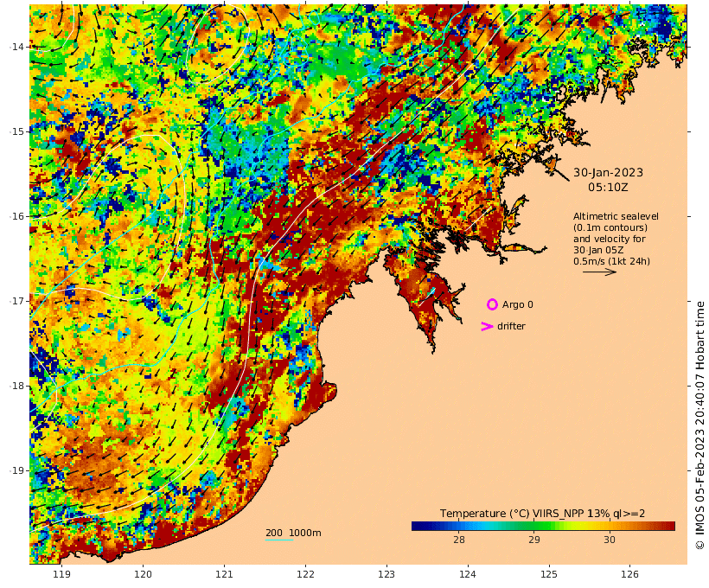Click the '1000m' depth contour label
The image size is (709, 588).
point(305,533)
